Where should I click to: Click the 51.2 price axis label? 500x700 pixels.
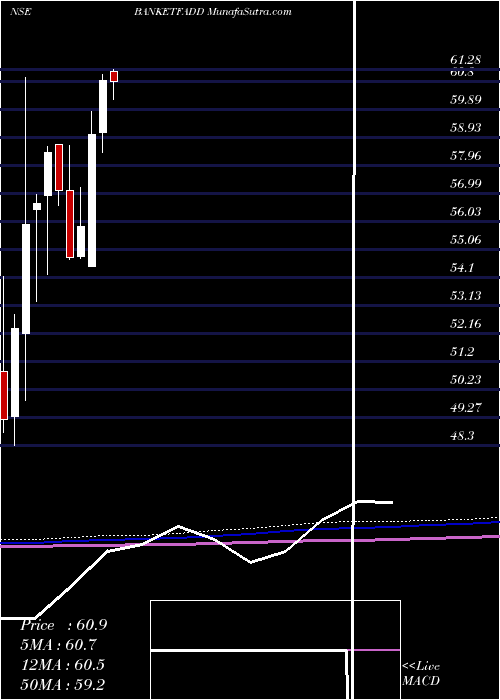(x=462, y=351)
